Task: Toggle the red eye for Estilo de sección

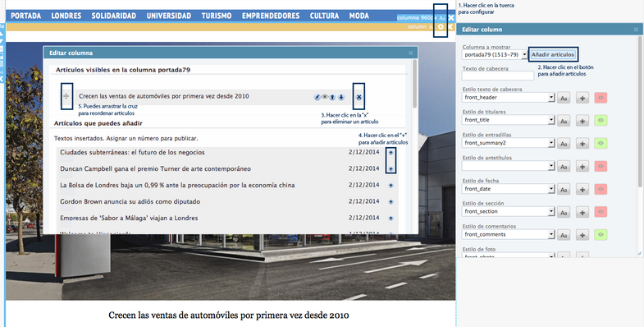Action: pyautogui.click(x=601, y=212)
